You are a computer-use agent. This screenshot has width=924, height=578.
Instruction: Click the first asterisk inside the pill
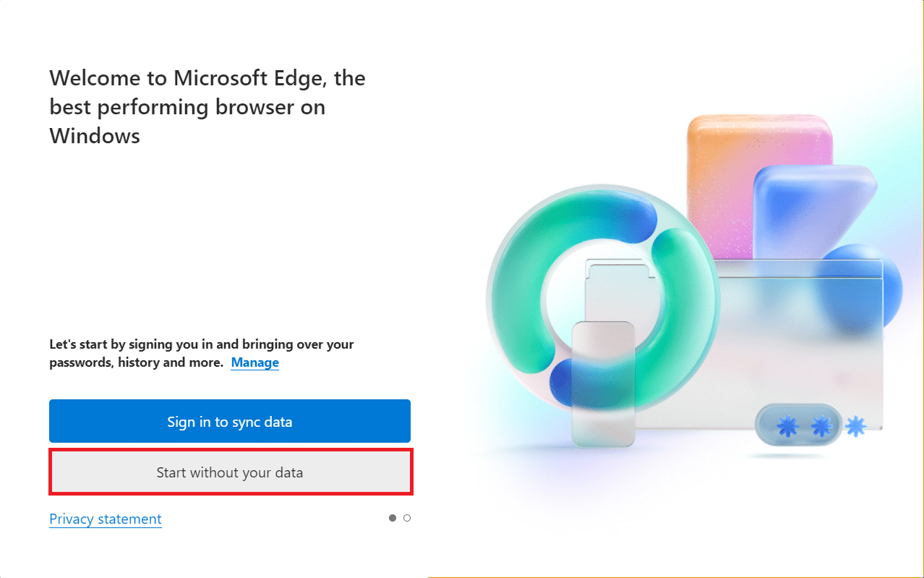[x=786, y=426]
